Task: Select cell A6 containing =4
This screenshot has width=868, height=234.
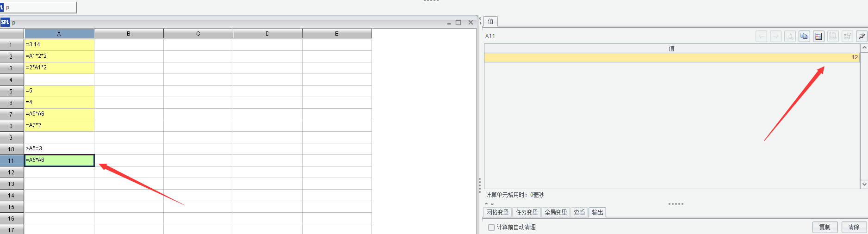Action: point(59,103)
